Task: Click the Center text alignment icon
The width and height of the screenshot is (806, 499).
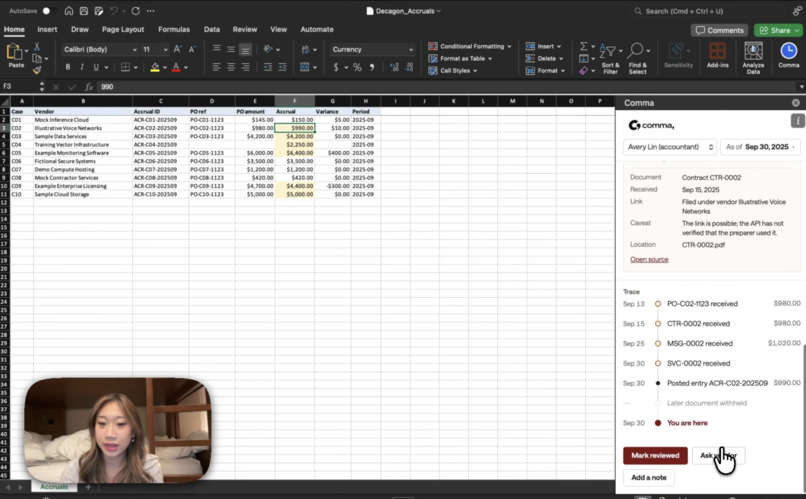Action: [x=231, y=67]
